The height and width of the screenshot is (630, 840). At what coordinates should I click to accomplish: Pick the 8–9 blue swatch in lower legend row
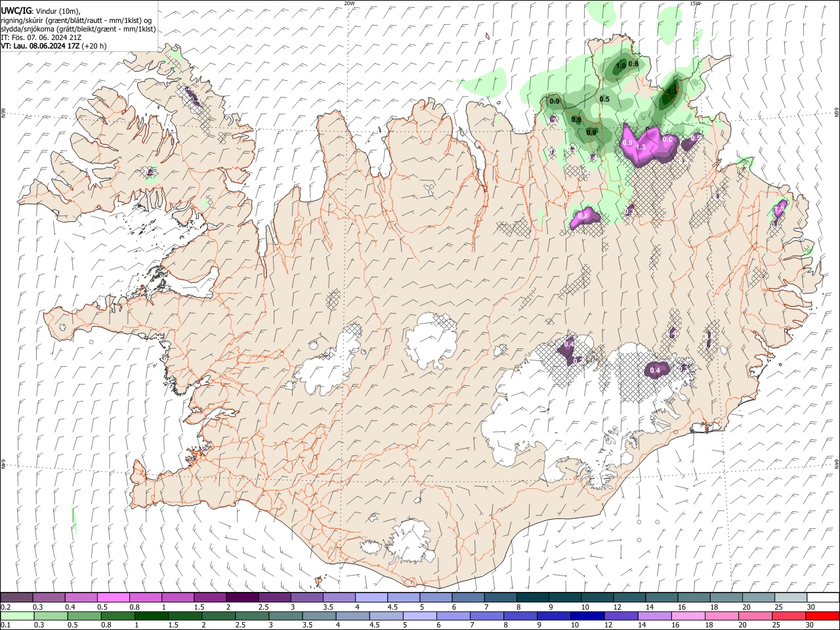pyautogui.click(x=520, y=616)
